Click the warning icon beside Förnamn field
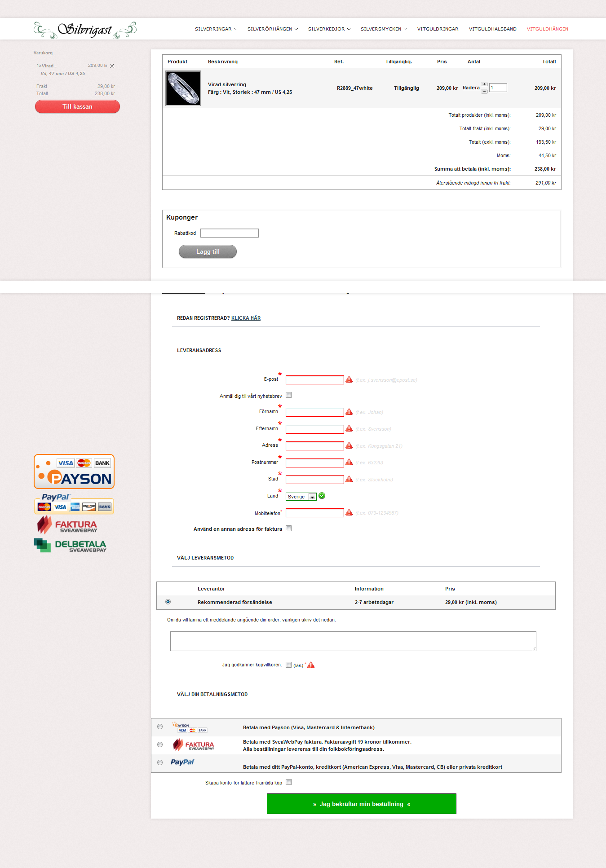 point(349,412)
